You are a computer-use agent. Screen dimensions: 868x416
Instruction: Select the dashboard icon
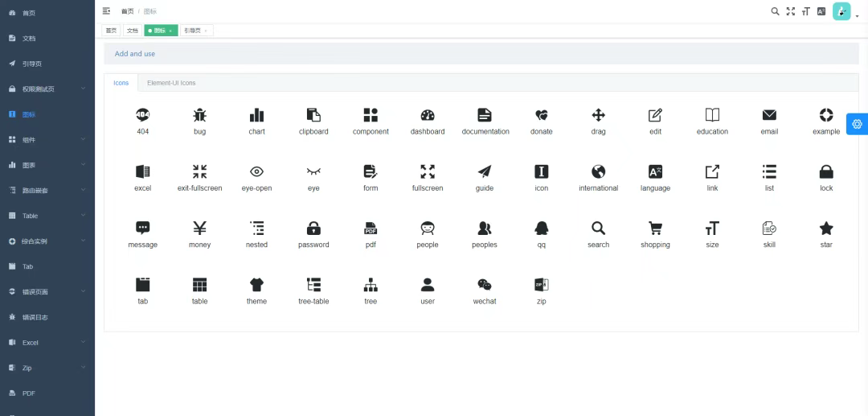(428, 115)
